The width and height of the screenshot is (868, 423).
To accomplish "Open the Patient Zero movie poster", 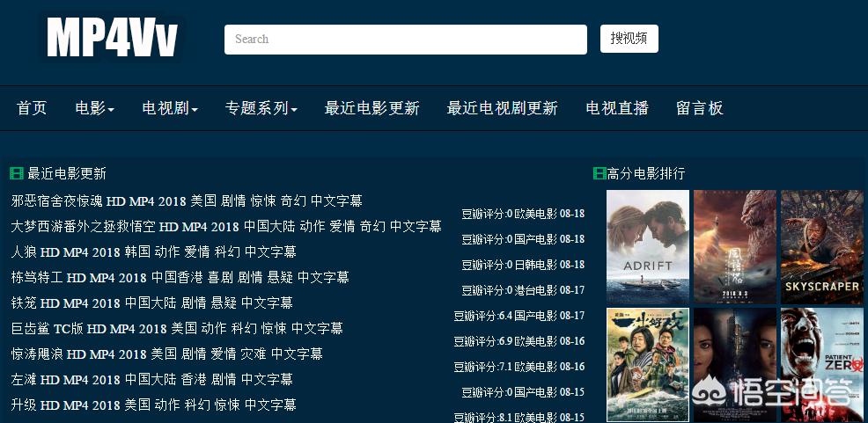I will [821, 364].
